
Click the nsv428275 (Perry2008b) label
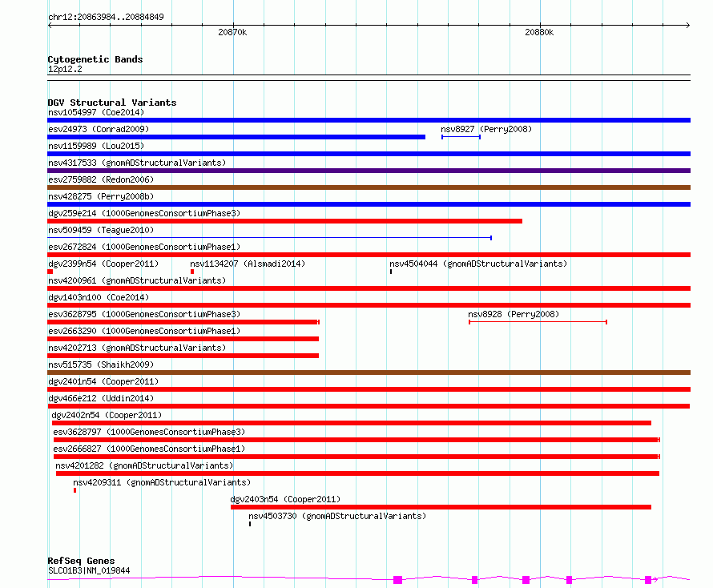point(101,196)
